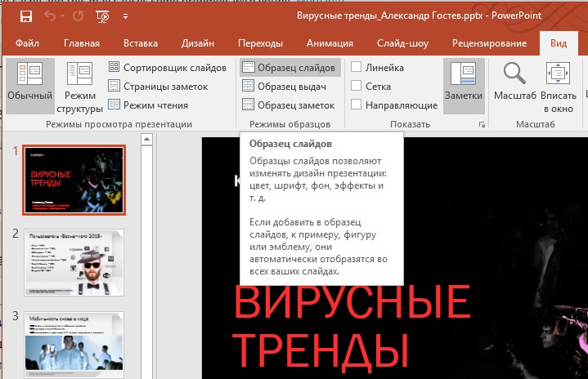Click Образец слайдов button

point(288,68)
